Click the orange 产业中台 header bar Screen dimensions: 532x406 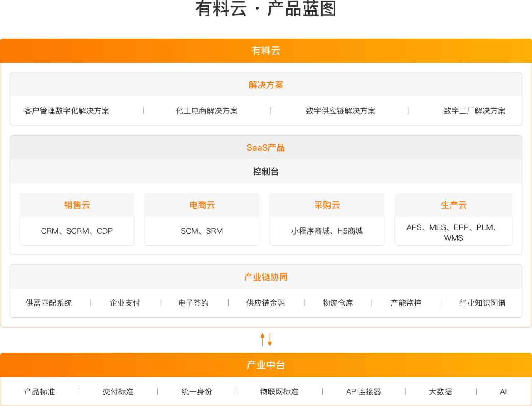266,365
